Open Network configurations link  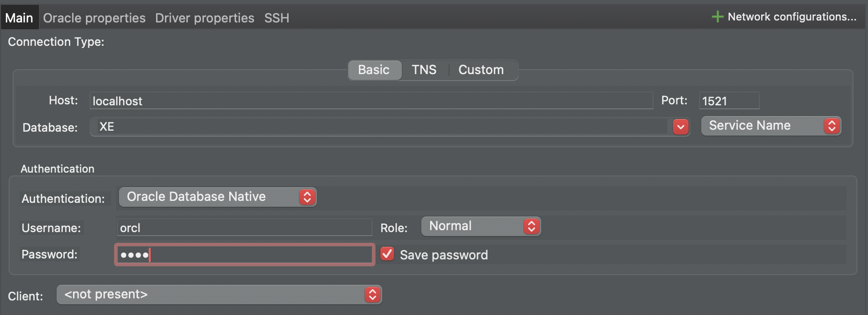tap(792, 17)
